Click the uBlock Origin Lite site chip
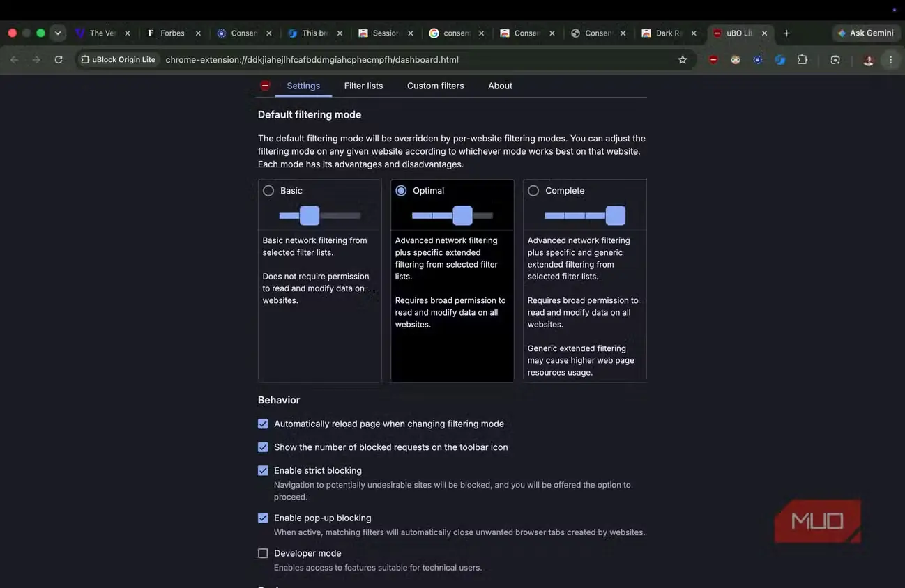This screenshot has width=905, height=588. [x=119, y=60]
